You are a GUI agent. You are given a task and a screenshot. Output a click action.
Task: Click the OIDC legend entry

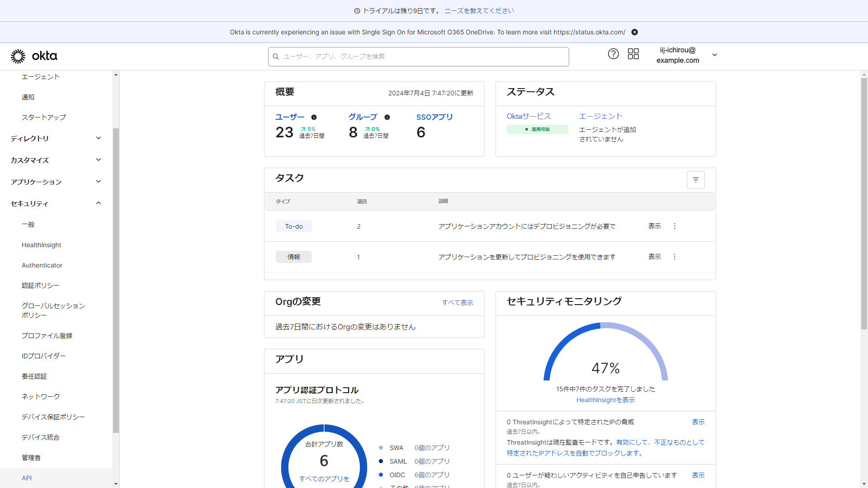tap(414, 475)
